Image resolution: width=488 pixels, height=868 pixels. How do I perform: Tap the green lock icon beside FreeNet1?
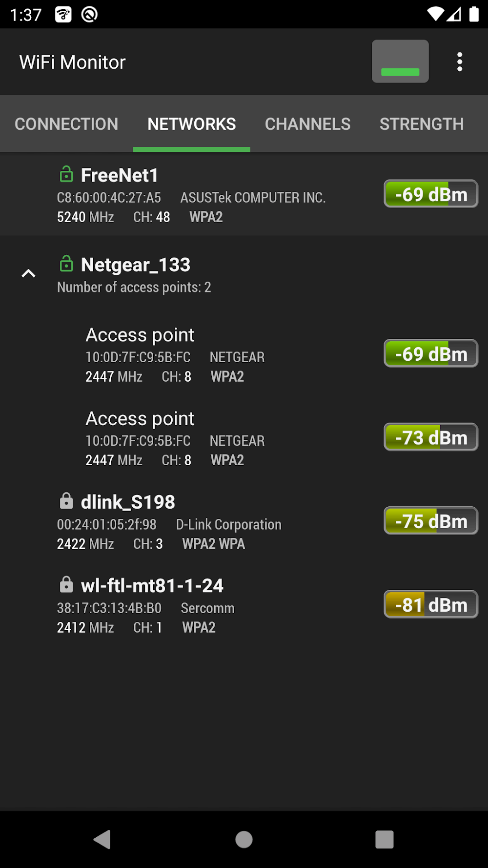tap(66, 174)
